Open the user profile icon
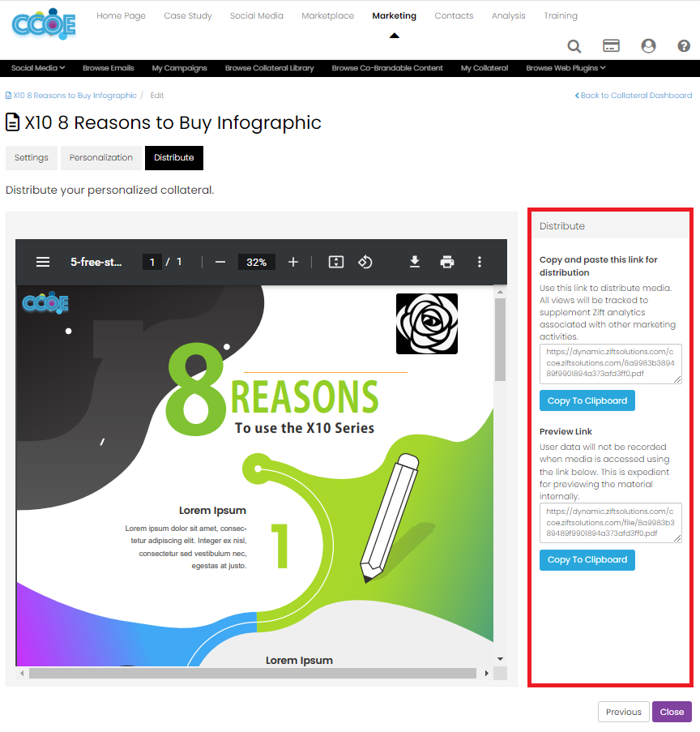Screen dimensions: 700x732 click(x=648, y=45)
